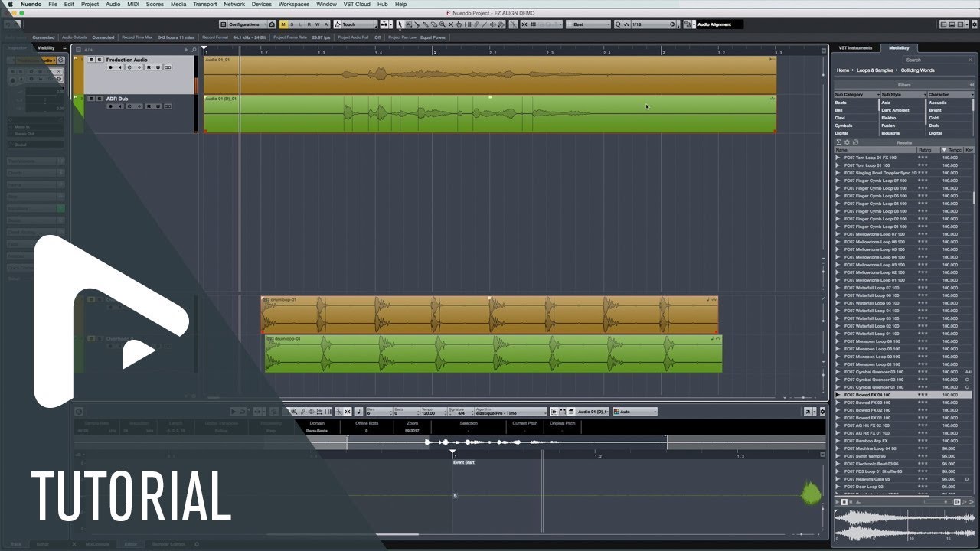Toggle the Auto-Scroll icon in the toolbar

click(385, 24)
